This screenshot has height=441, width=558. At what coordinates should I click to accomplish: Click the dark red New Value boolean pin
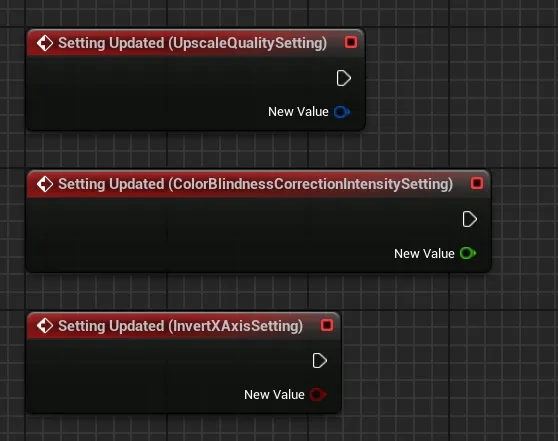[318, 394]
